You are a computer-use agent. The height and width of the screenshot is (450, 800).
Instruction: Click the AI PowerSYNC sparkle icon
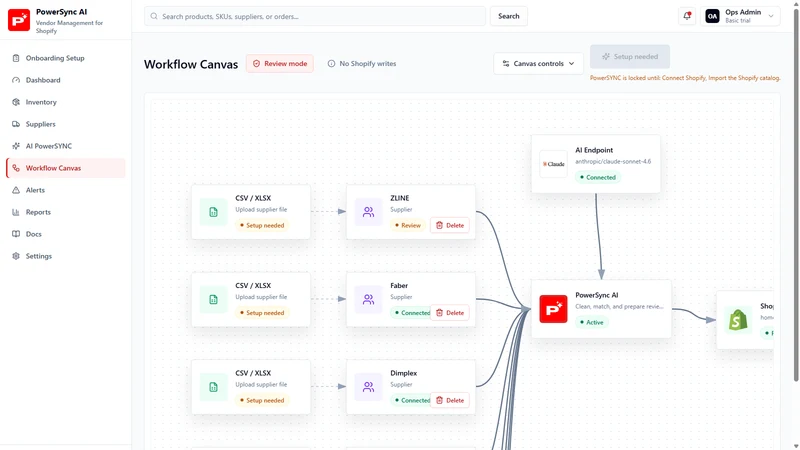coord(16,146)
